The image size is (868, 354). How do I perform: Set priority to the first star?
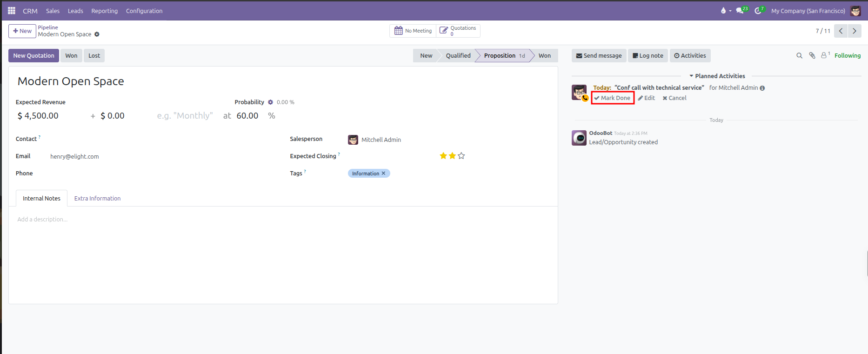(443, 156)
